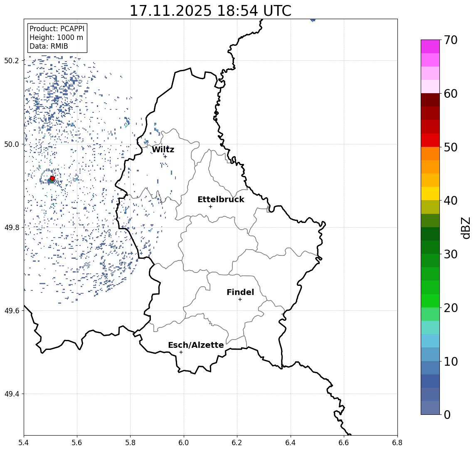Click the Ettelbruck station cross marker
The height and width of the screenshot is (451, 476).
click(x=210, y=207)
